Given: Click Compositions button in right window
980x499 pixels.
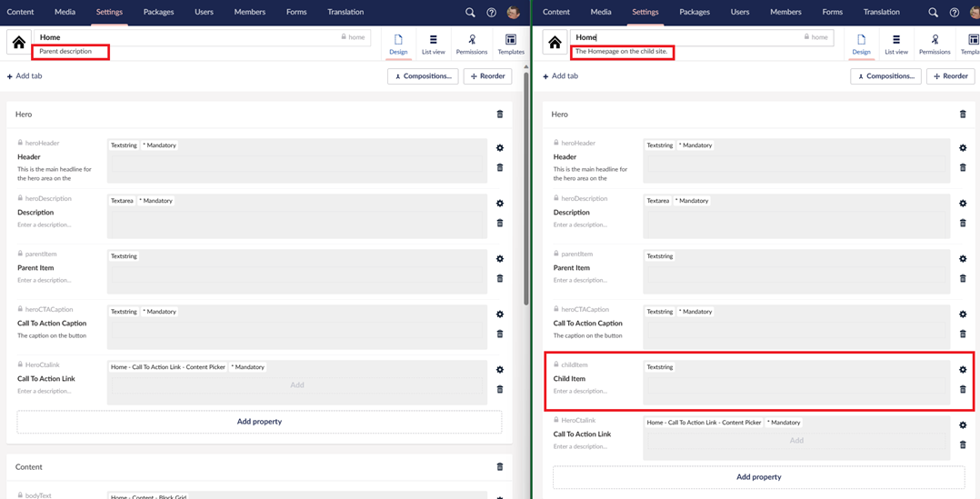Looking at the screenshot, I should pos(886,76).
